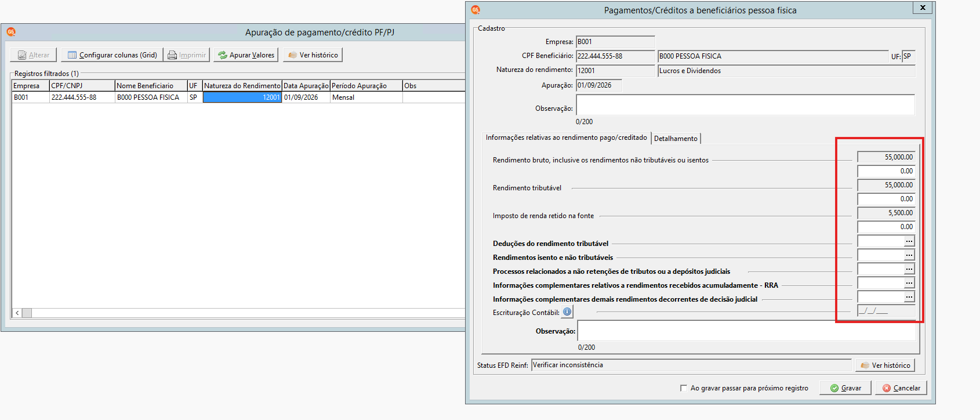Click the Imprimir printer button
The width and height of the screenshot is (980, 420).
pyautogui.click(x=187, y=55)
